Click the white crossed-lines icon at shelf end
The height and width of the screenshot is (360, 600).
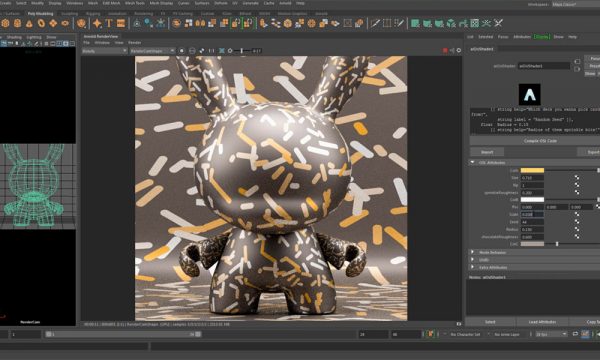(x=498, y=23)
